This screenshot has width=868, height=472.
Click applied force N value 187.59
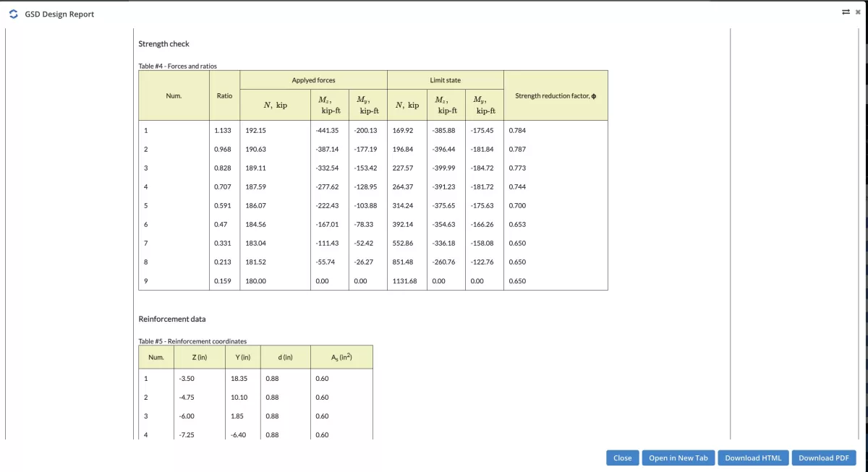point(255,186)
